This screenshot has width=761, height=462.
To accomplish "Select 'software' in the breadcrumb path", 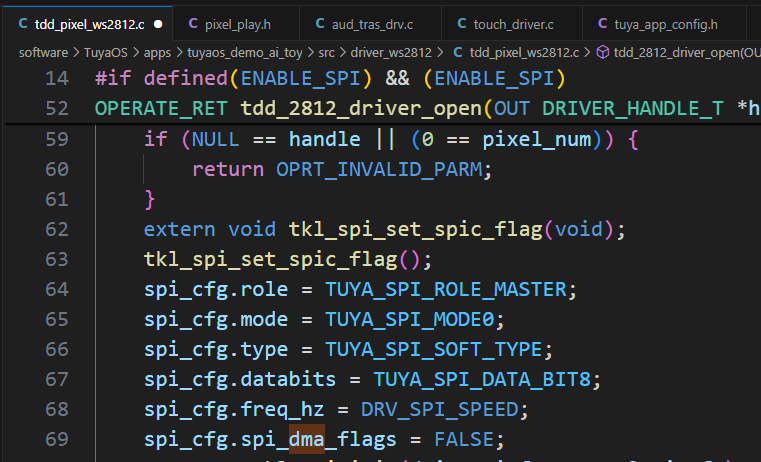I will point(43,52).
